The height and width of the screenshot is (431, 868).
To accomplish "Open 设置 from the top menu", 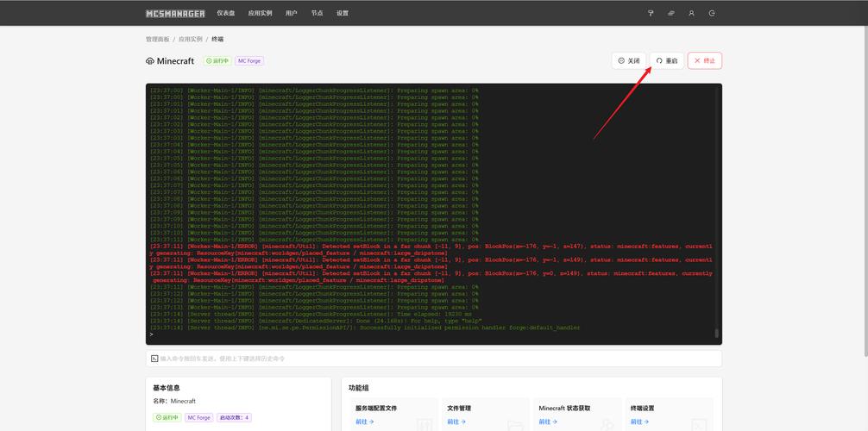I will pyautogui.click(x=343, y=14).
